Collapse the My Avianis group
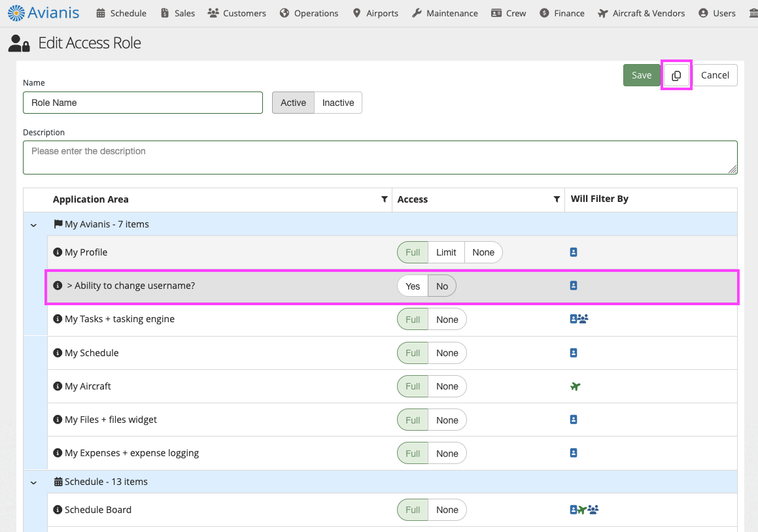 tap(34, 225)
